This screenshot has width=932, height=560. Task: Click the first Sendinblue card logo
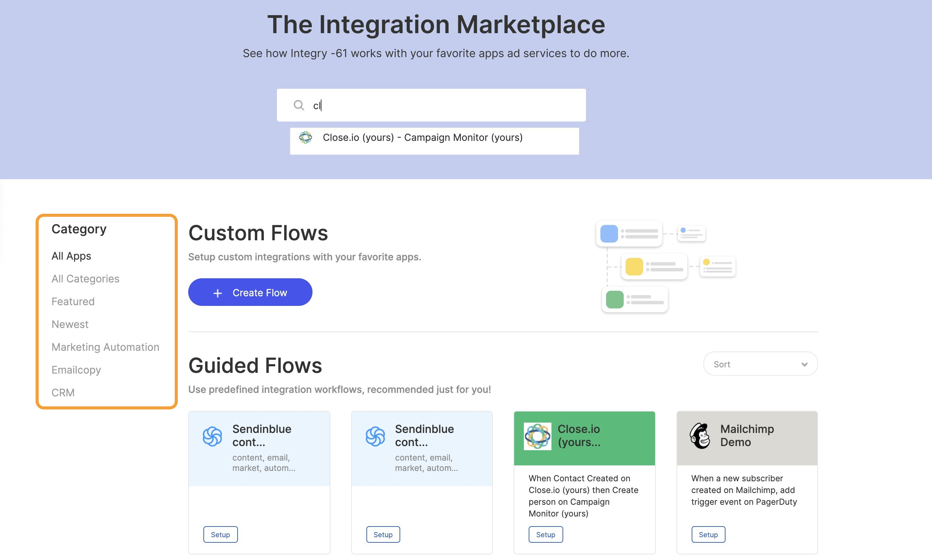point(212,437)
